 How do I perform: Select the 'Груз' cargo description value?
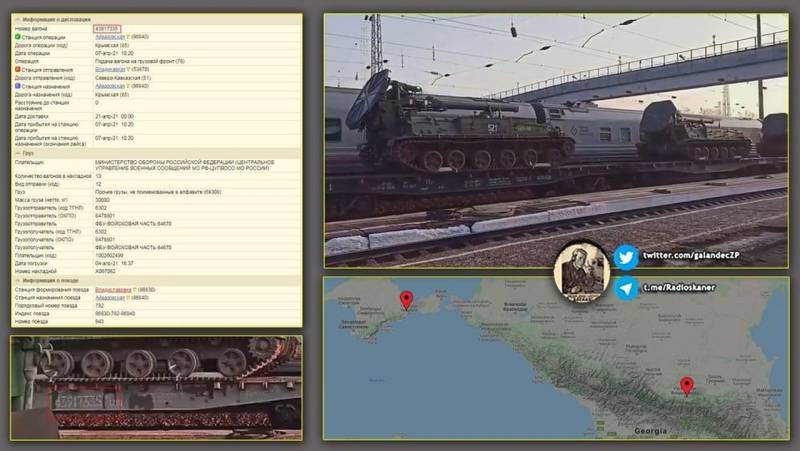[x=158, y=192]
